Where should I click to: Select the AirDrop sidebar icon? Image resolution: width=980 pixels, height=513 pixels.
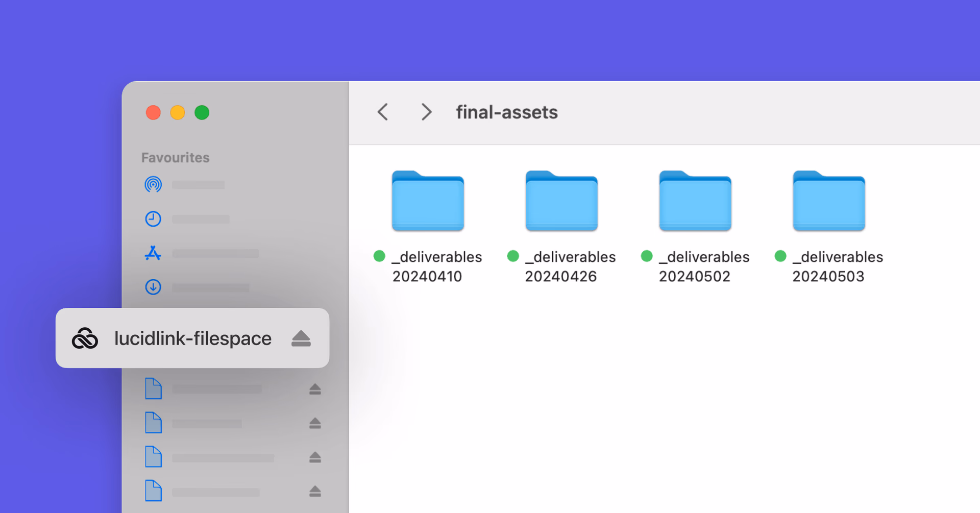(x=153, y=184)
